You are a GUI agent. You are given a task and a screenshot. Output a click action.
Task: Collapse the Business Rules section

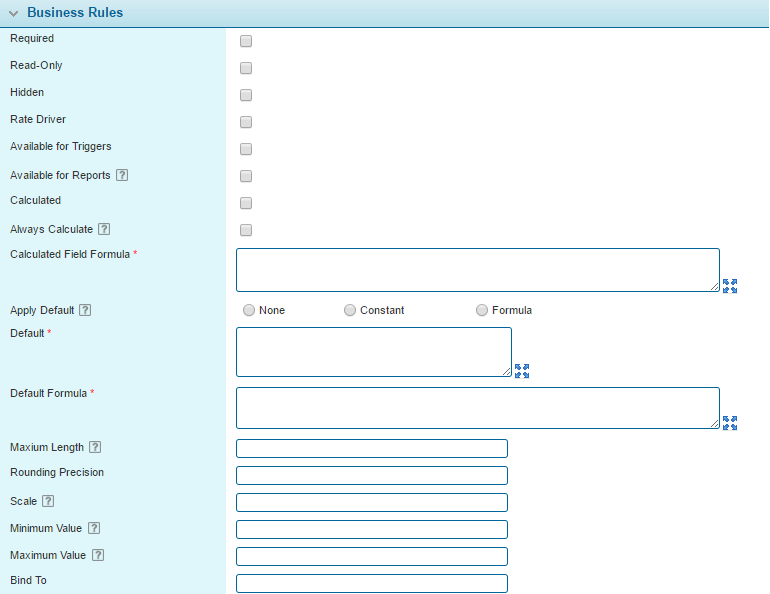coord(14,13)
